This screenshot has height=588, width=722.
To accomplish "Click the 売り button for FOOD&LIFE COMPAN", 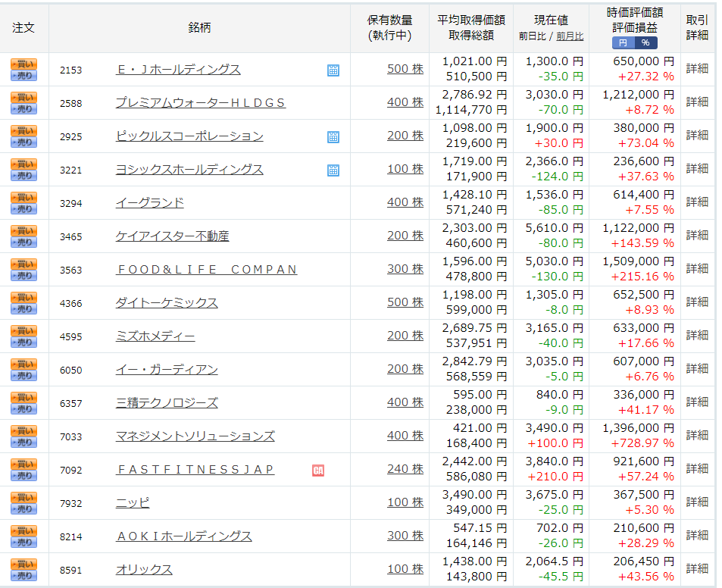I will click(24, 276).
